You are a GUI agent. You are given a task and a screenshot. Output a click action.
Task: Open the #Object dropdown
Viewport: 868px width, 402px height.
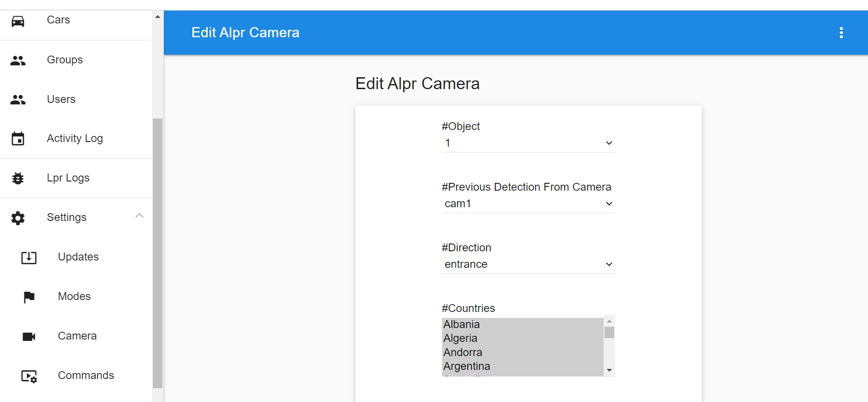coord(528,143)
